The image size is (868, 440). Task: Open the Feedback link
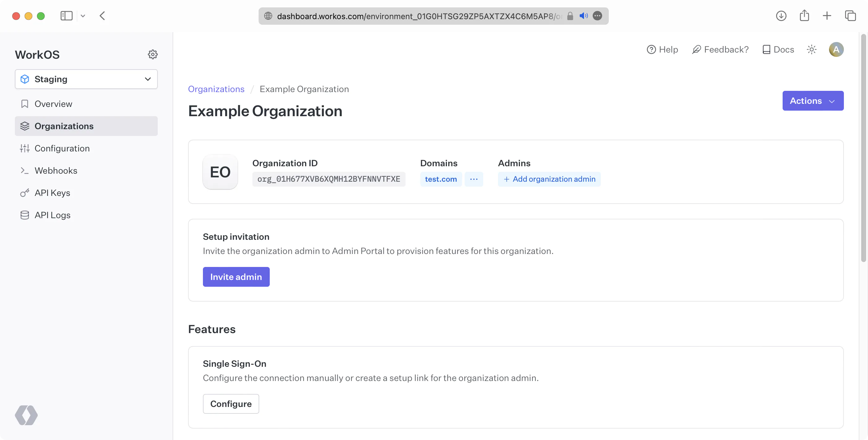pos(720,49)
